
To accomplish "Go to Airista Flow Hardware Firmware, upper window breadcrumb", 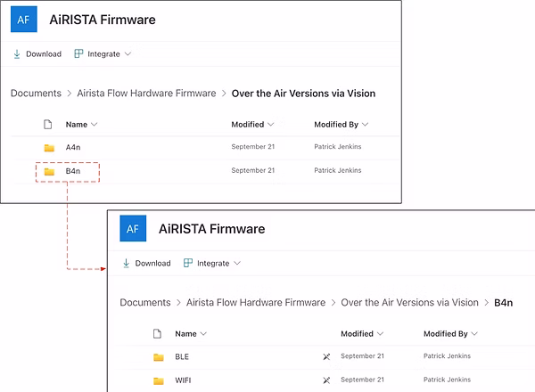I will point(146,93).
